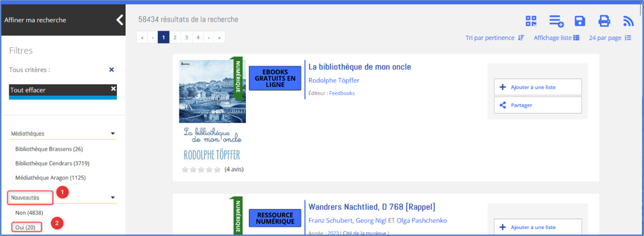Open the author link Rodolphe Töpffer
Viewport: 644px width, 236px height.
coord(334,80)
